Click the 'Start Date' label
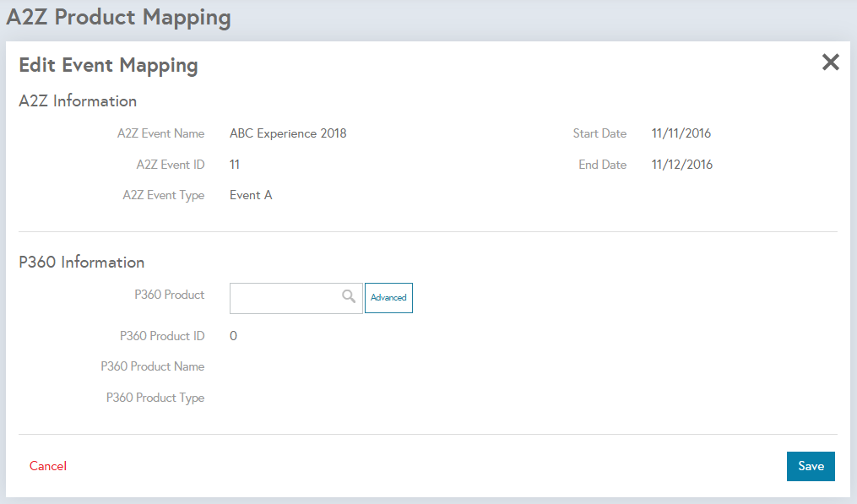The width and height of the screenshot is (857, 504). coord(599,133)
